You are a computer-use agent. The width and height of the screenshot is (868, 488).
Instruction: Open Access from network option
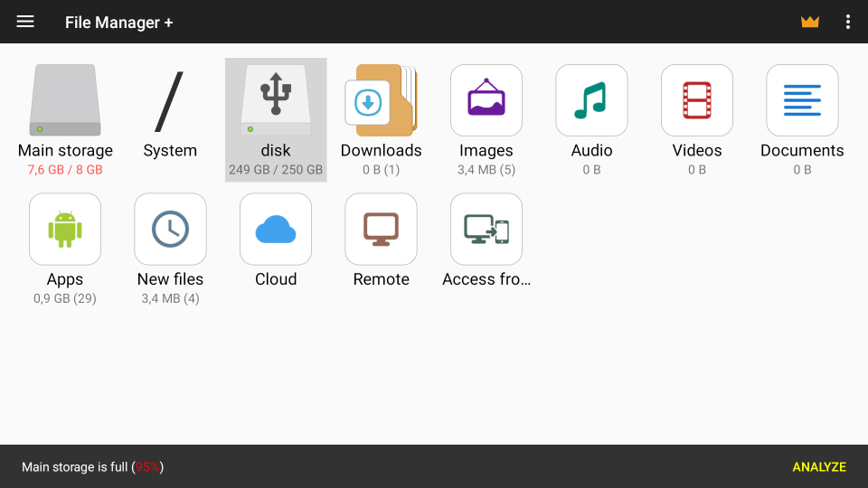(486, 230)
